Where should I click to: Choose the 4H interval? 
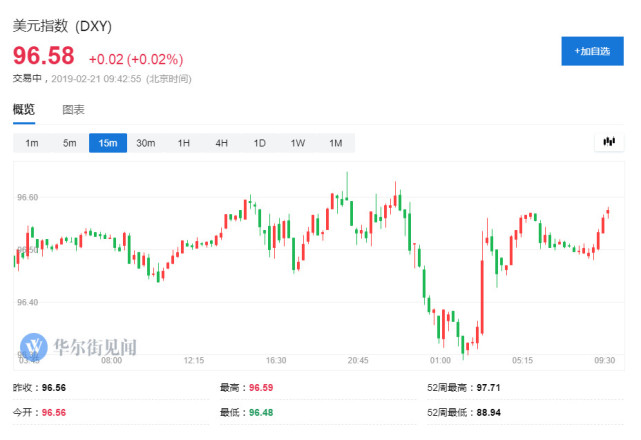[221, 143]
